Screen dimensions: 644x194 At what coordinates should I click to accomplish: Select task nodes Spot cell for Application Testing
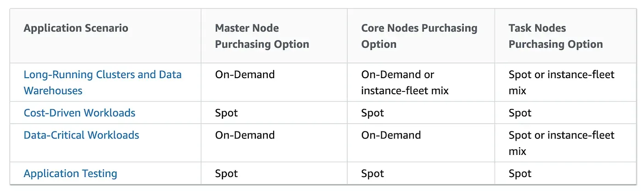(520, 174)
